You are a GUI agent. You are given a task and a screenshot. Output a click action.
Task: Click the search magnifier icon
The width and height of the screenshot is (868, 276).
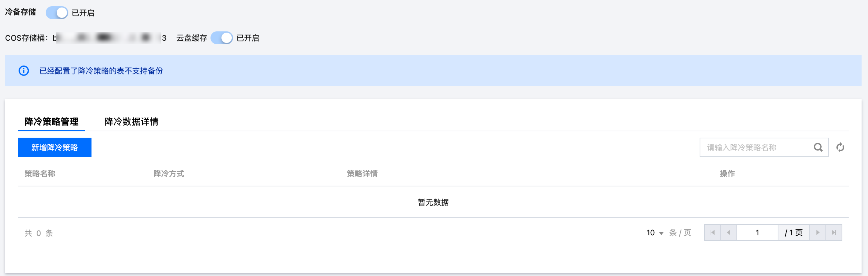(818, 147)
